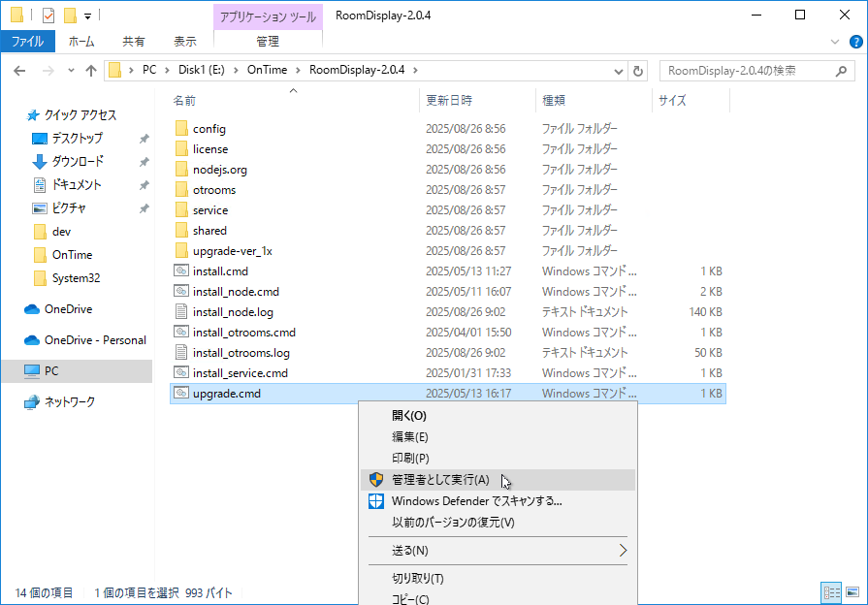Expand the address bar history dropdown
This screenshot has height=605, width=868.
619,71
